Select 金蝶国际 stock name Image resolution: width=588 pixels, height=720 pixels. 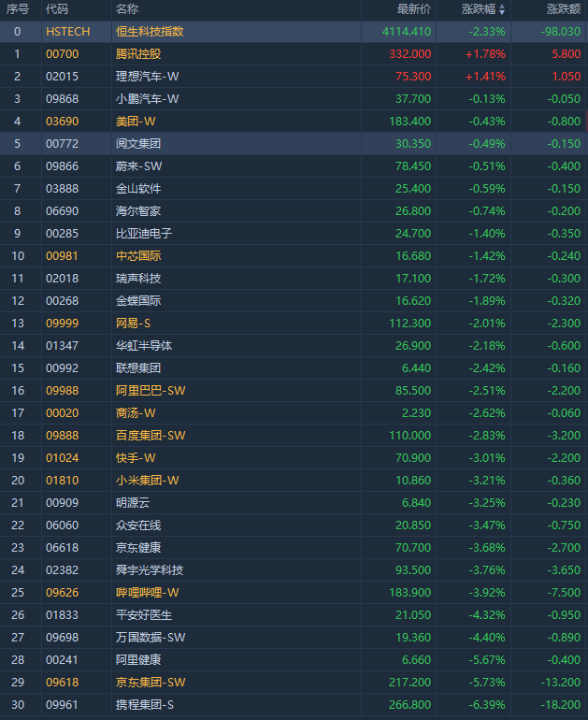138,301
